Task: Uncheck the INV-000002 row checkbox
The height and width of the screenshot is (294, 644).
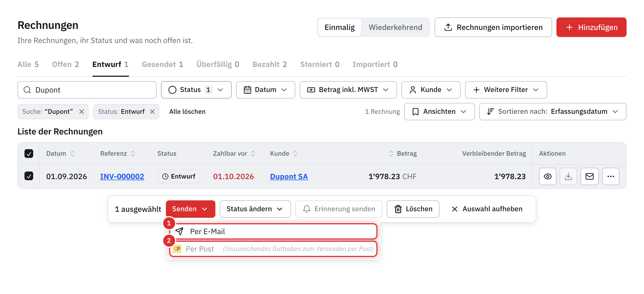Action: pyautogui.click(x=29, y=176)
